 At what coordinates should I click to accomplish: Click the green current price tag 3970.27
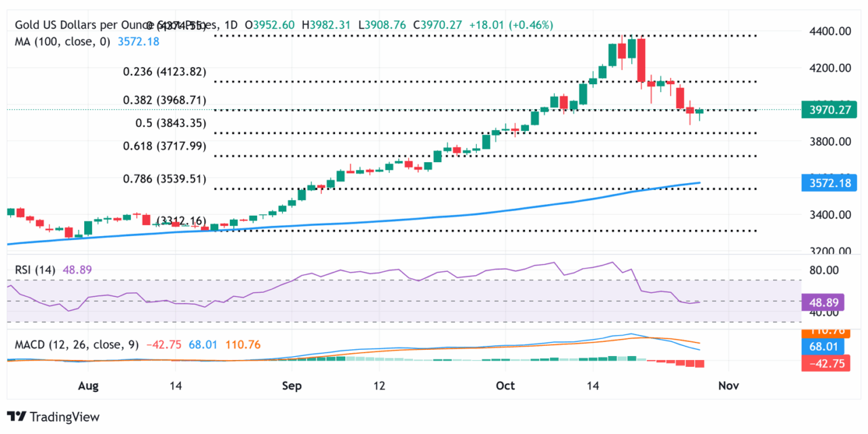pos(829,110)
